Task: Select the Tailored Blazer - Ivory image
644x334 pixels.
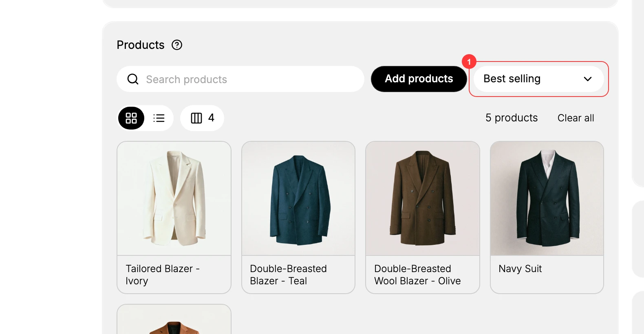Action: tap(174, 198)
